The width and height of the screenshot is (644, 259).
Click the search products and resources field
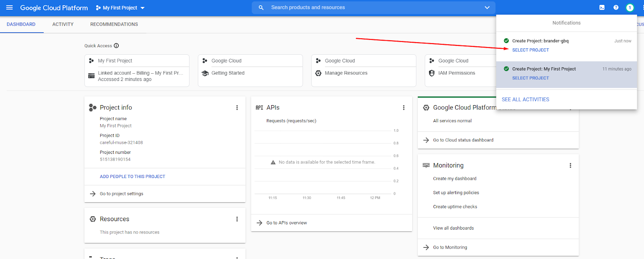[x=362, y=8]
